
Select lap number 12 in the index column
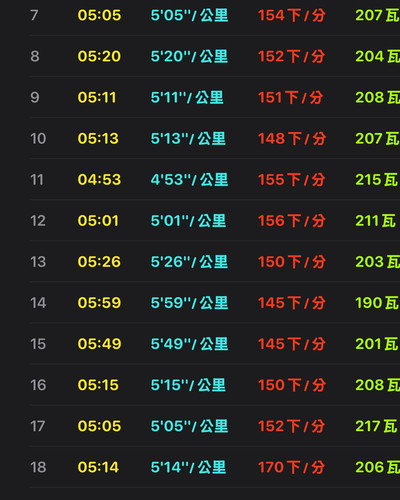coord(38,221)
